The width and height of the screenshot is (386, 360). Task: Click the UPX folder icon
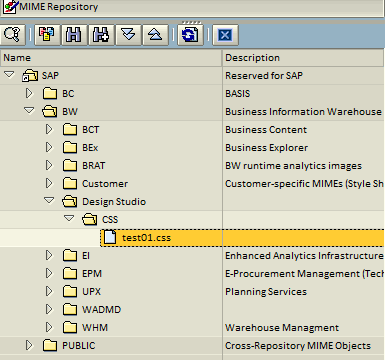(x=70, y=292)
